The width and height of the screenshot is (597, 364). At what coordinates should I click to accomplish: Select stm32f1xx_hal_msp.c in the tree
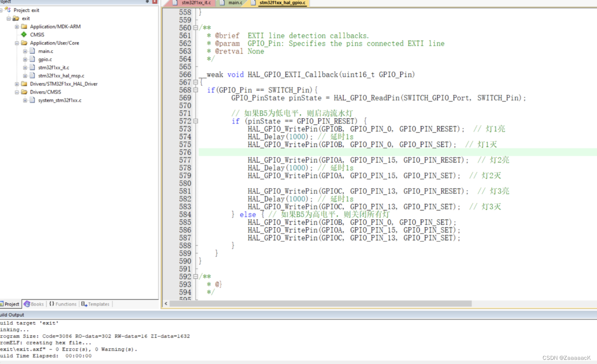coord(61,76)
